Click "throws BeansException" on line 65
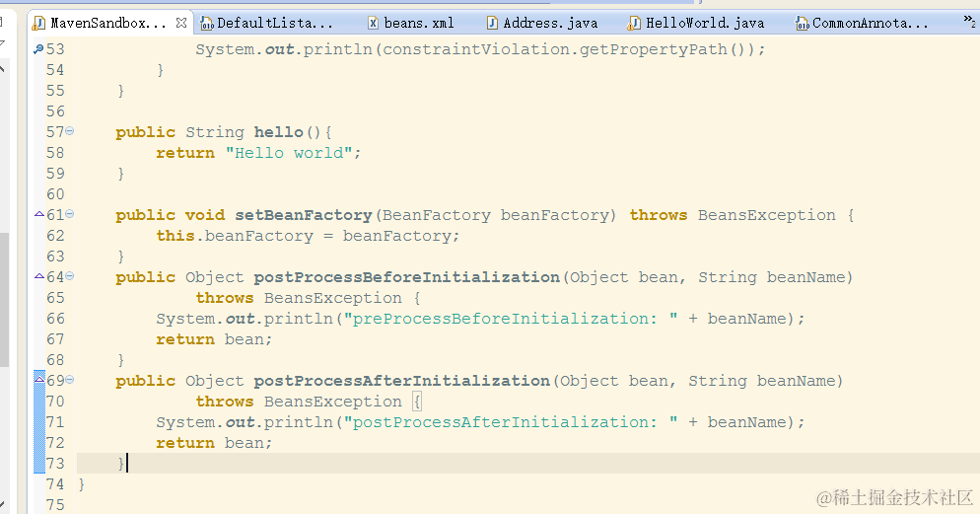980x514 pixels. tap(299, 298)
